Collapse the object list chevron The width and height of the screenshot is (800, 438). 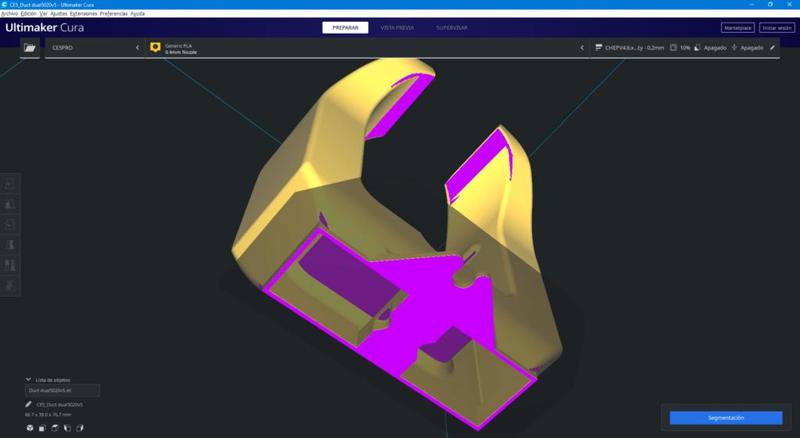28,380
